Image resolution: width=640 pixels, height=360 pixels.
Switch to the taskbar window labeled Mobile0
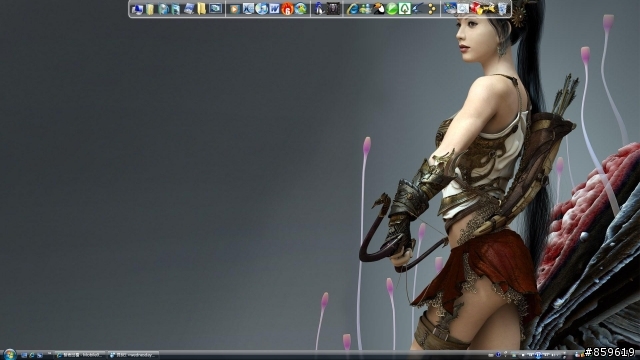pyautogui.click(x=80, y=355)
